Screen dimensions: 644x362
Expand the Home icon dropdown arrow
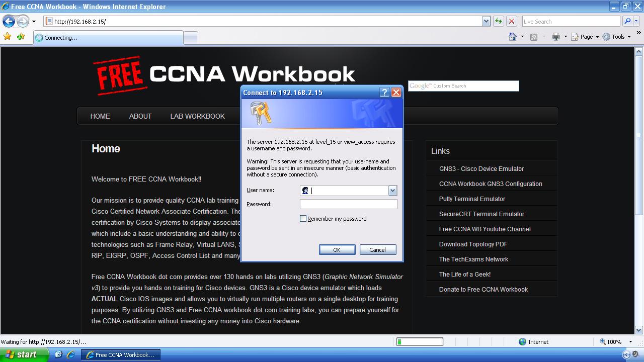[522, 37]
